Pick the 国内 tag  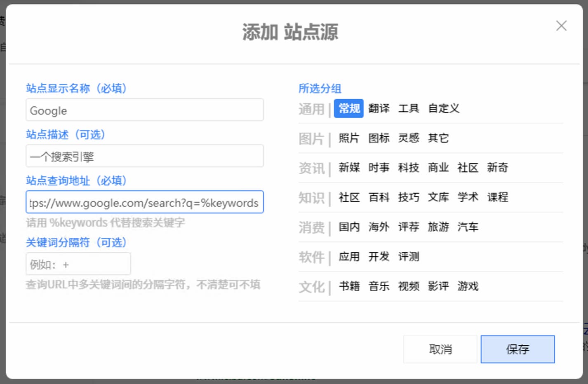349,227
